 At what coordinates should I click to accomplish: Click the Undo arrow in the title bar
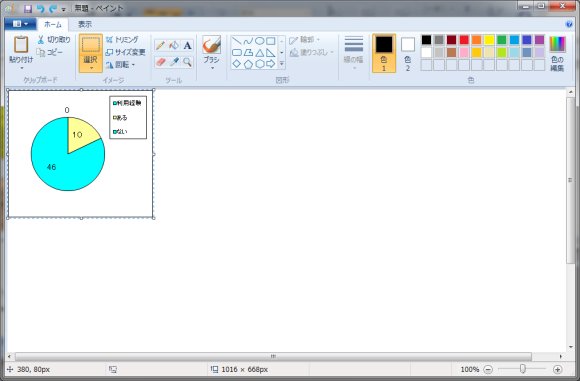pyautogui.click(x=41, y=9)
